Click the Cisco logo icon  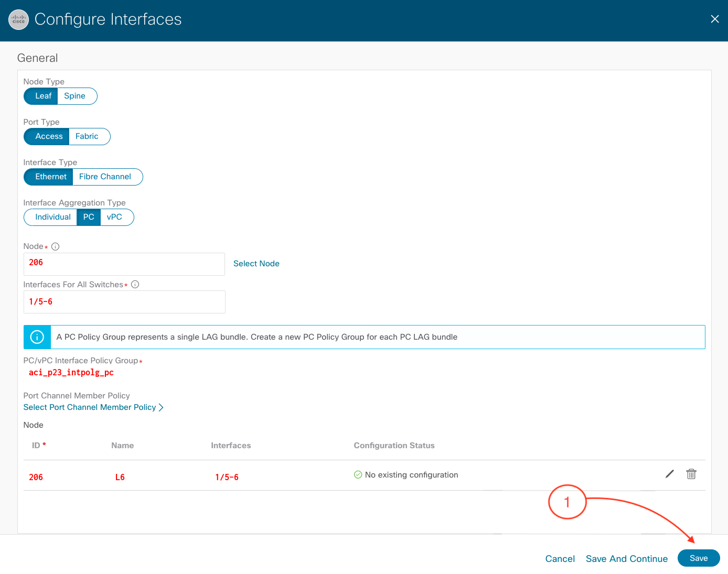click(x=19, y=20)
